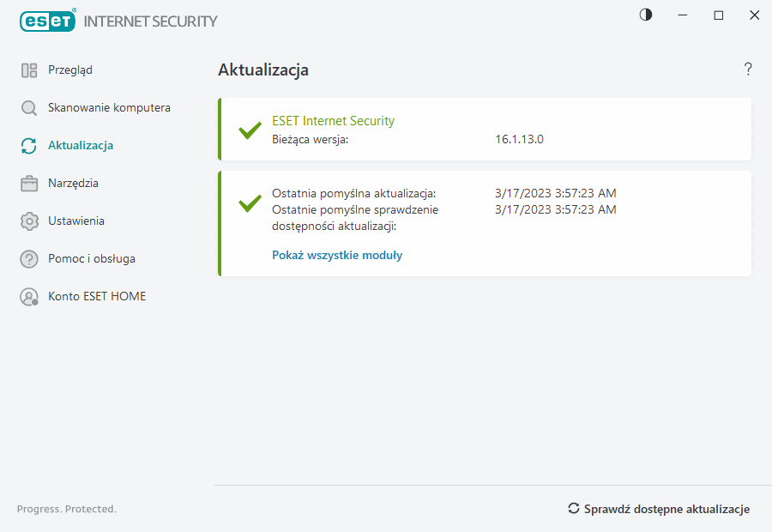Click the Konto ESET HOME user icon

click(29, 297)
